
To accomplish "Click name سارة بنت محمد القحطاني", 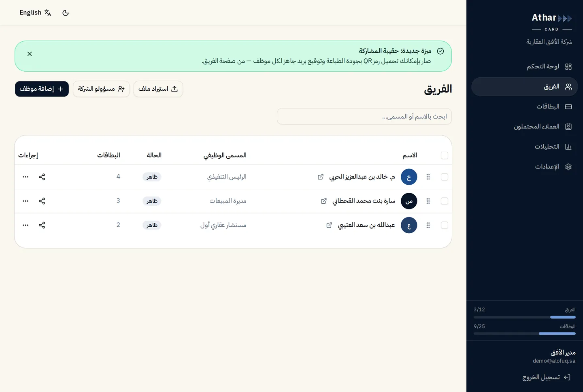I will [x=364, y=201].
